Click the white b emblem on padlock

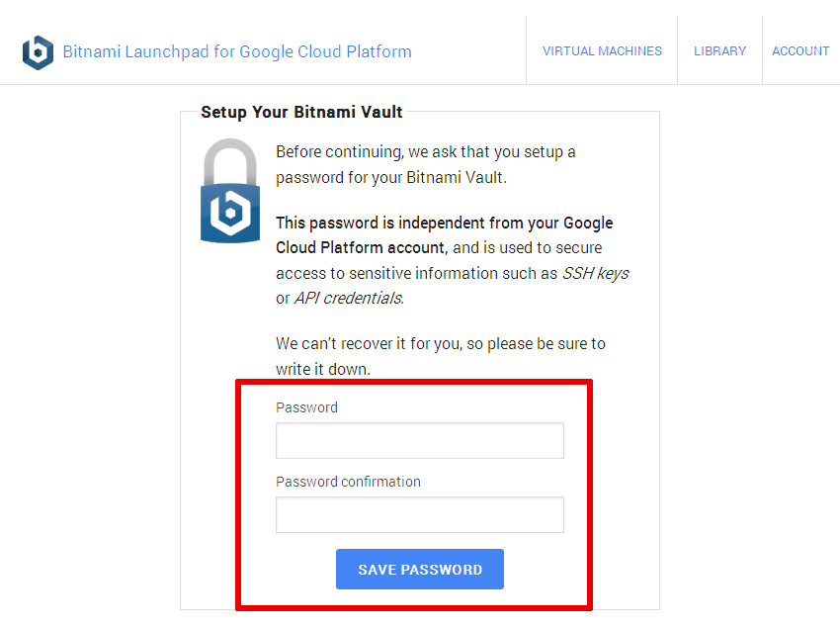(230, 213)
